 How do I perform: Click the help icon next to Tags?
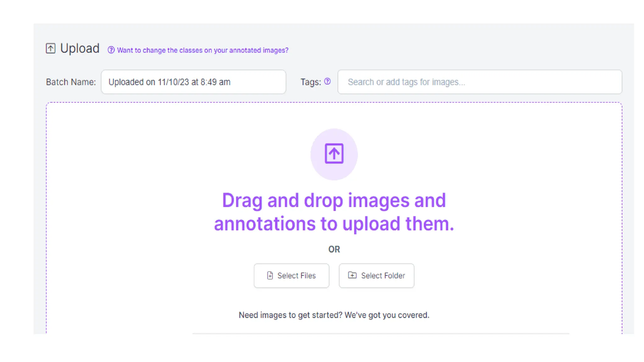coord(327,81)
